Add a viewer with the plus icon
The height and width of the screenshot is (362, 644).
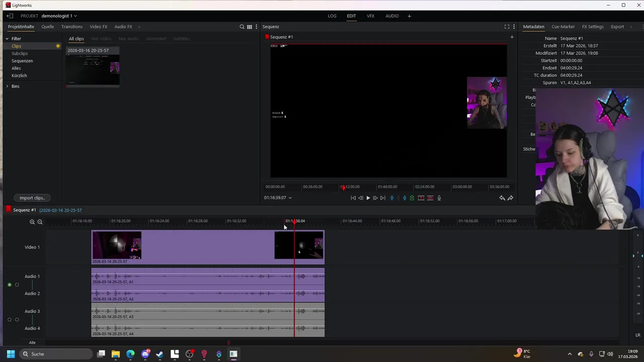tap(512, 37)
